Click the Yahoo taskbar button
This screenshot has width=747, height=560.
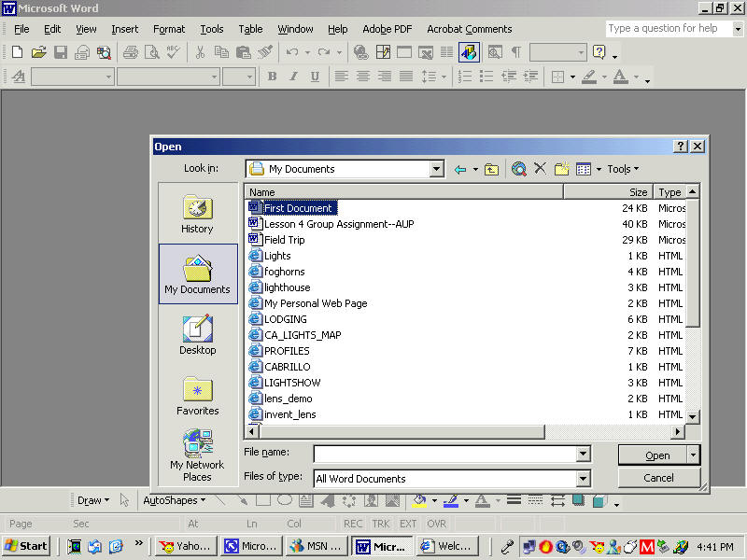tap(186, 546)
